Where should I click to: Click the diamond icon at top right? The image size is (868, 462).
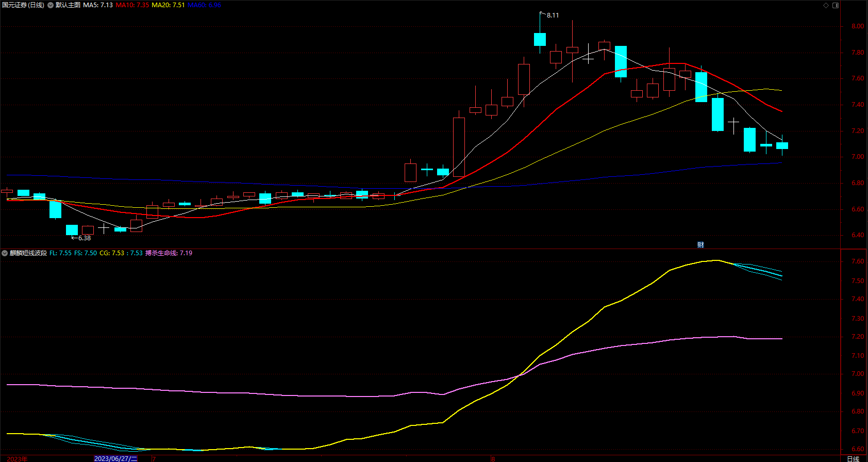pyautogui.click(x=826, y=5)
